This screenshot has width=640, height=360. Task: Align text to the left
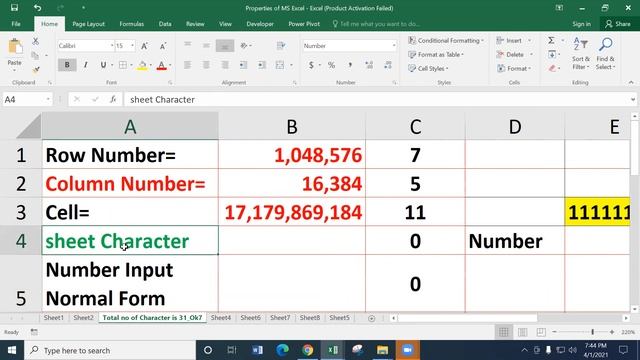click(187, 65)
